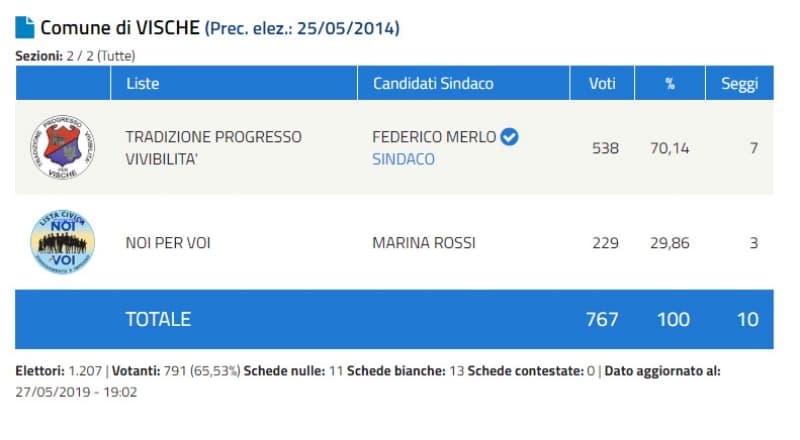The width and height of the screenshot is (800, 440).
Task: Click the blue verified checkmark next to Federico Merlo
Action: point(509,137)
